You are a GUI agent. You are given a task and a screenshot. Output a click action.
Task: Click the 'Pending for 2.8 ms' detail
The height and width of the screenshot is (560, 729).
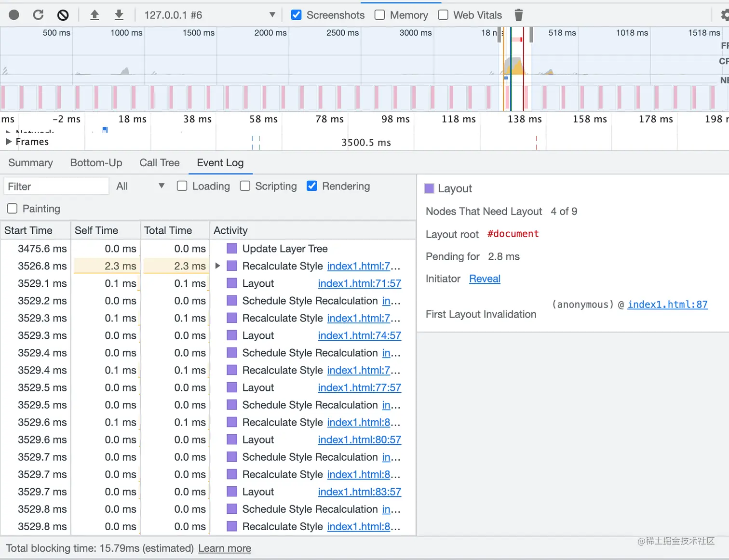[x=472, y=256]
